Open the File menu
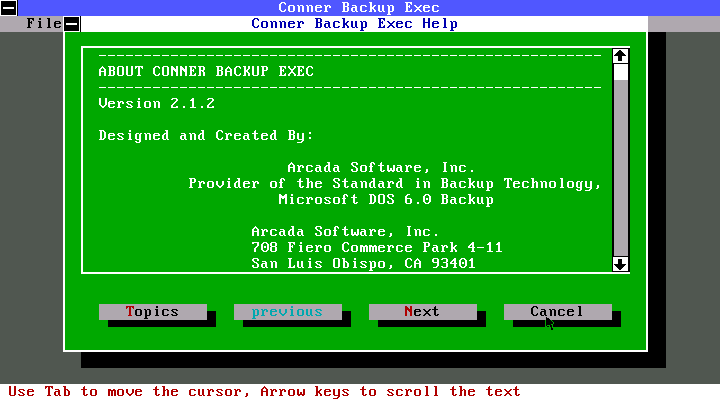The image size is (720, 400). [44, 23]
